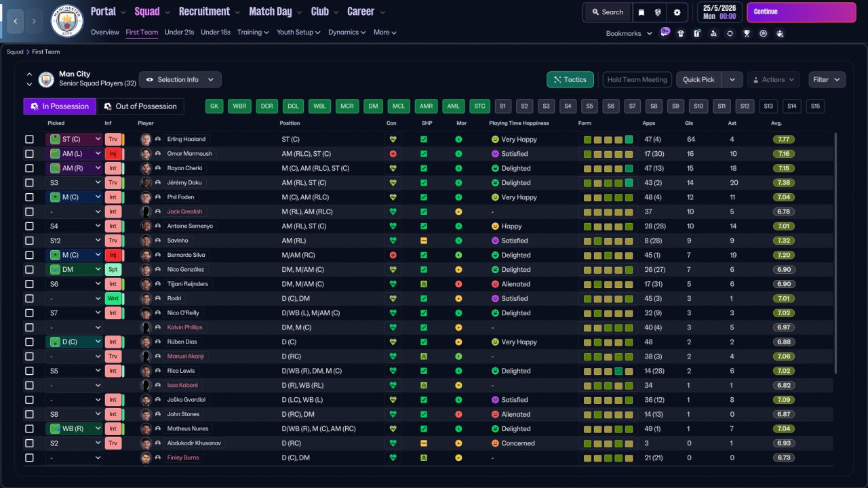
Task: Click the STC position slot button
Action: click(x=479, y=106)
